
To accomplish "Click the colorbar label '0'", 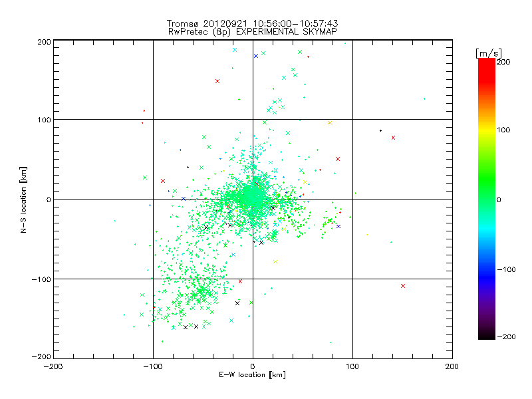I will (499, 199).
